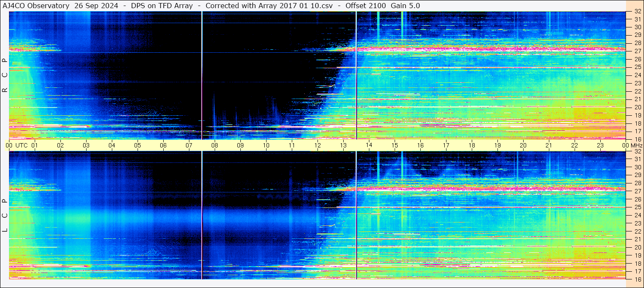Click the 18 MHz label in lower panel scale

(x=637, y=264)
